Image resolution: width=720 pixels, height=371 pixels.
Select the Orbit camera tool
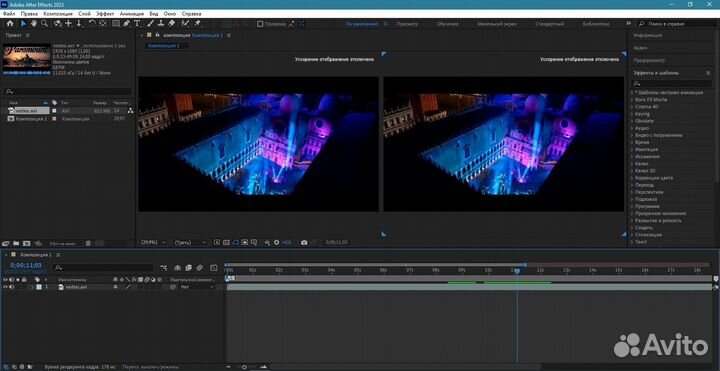tap(58, 23)
